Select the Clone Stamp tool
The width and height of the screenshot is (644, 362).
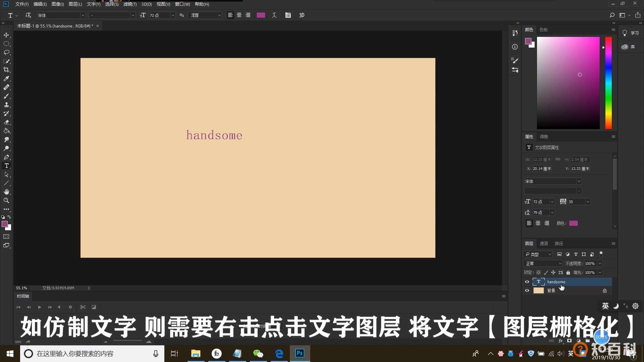(x=6, y=105)
